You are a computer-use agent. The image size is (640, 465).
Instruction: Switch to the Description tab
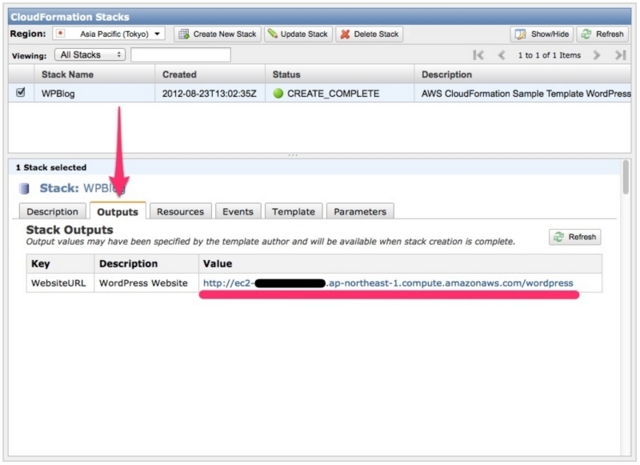[52, 211]
